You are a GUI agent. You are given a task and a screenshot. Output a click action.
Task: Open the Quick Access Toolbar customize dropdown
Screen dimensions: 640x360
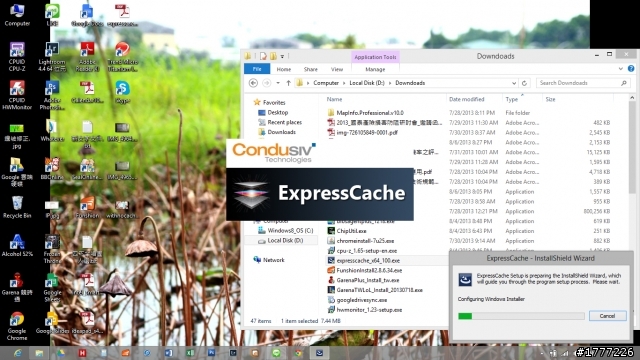pyautogui.click(x=282, y=56)
